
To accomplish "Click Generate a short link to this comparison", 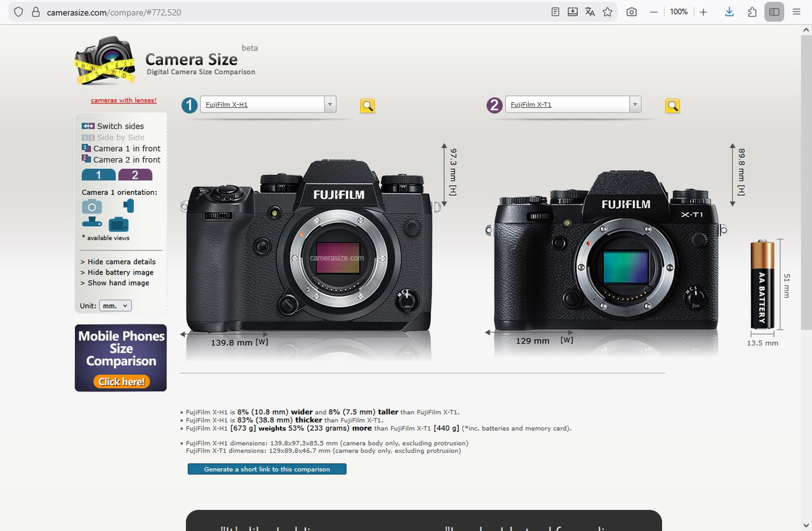I will coord(267,469).
